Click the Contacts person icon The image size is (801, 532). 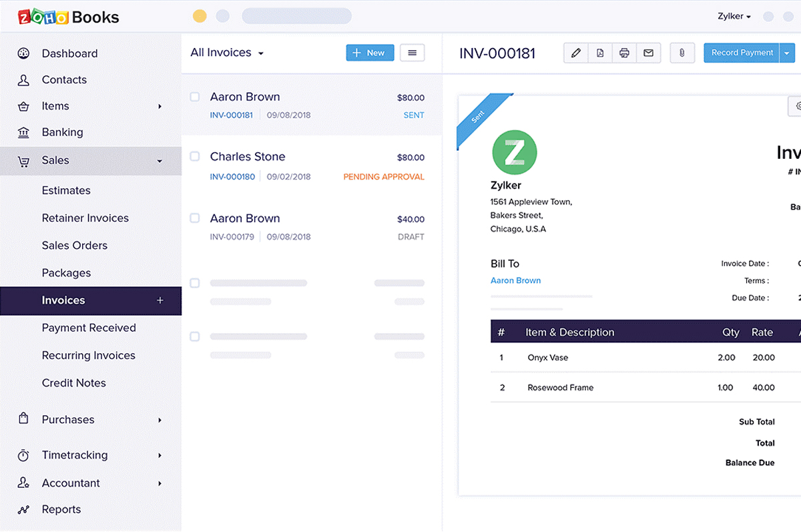23,80
